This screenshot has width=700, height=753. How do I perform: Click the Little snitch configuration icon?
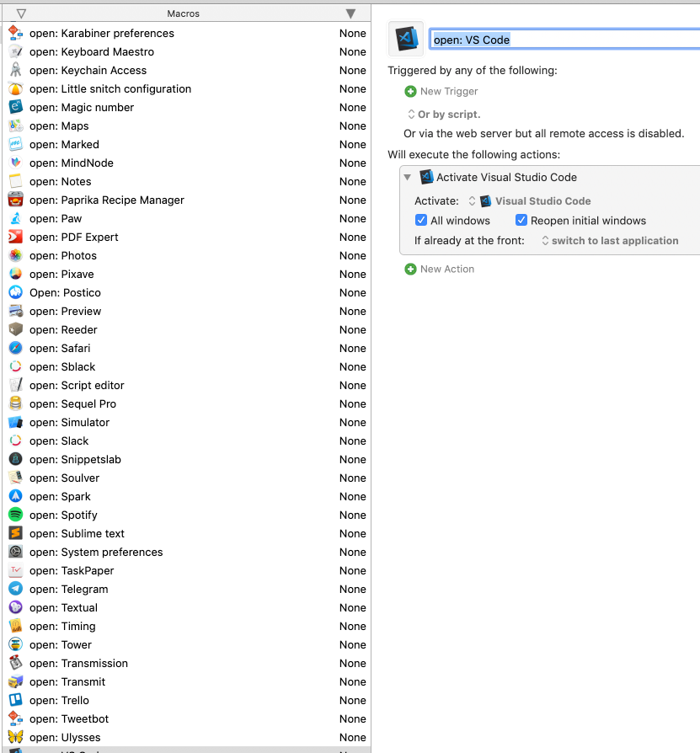(x=16, y=88)
